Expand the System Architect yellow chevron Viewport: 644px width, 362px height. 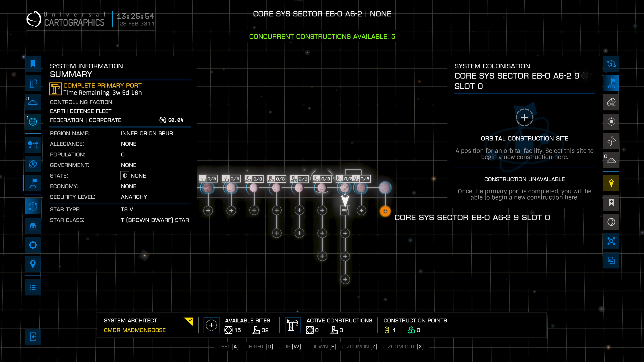click(x=189, y=321)
